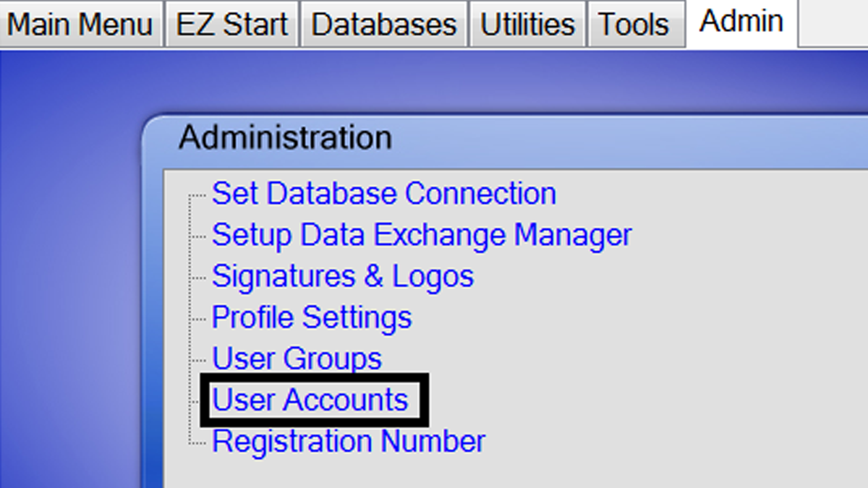Click Setup Data Exchange Manager
This screenshot has width=868, height=488.
coord(422,234)
